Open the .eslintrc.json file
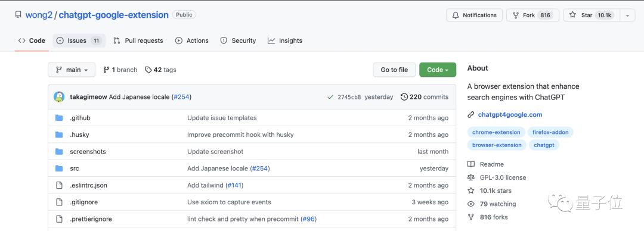644x231 pixels. (89, 186)
